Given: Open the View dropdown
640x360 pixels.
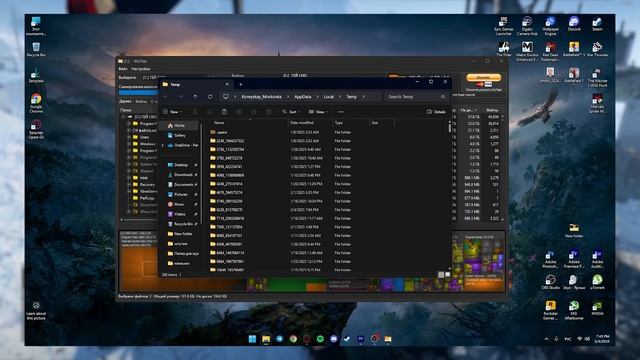Looking at the screenshot, I should [x=318, y=112].
